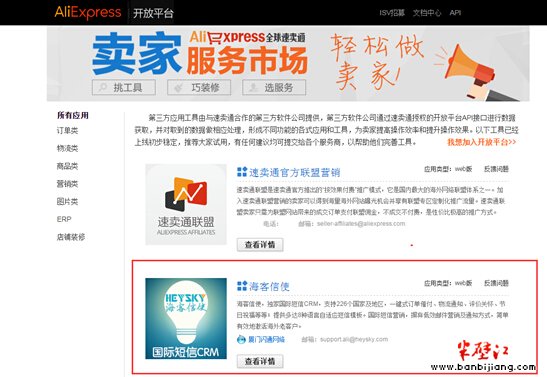Select 营销类 category in sidebar

67,184
